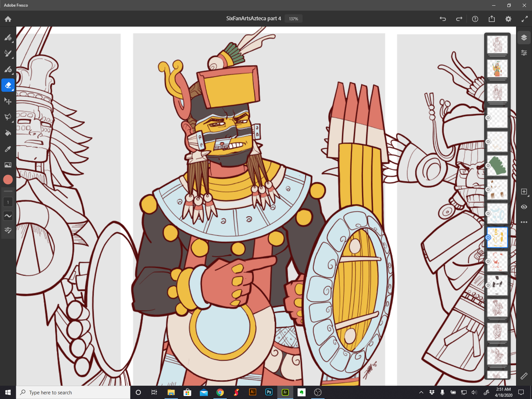Select the full color character layer thumbnail
This screenshot has height=399, width=532.
point(497,68)
